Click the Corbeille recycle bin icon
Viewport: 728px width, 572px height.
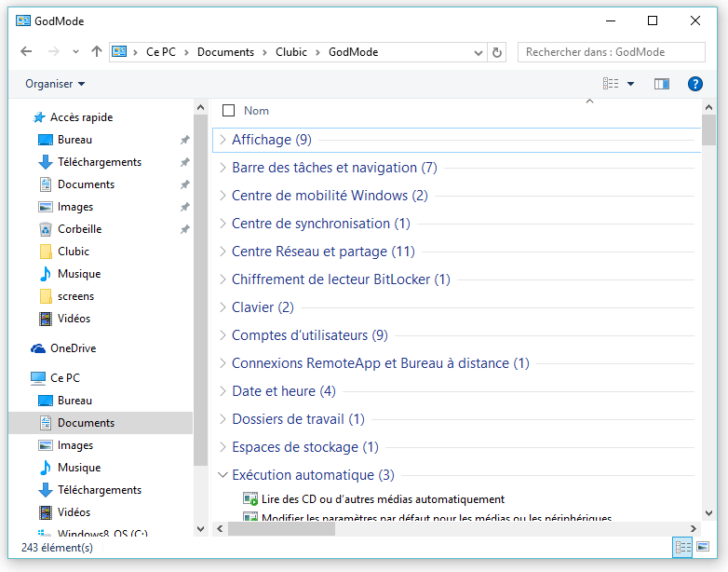pos(45,229)
